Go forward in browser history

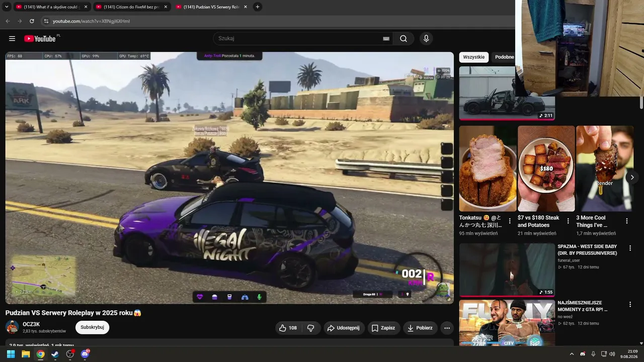(20, 21)
